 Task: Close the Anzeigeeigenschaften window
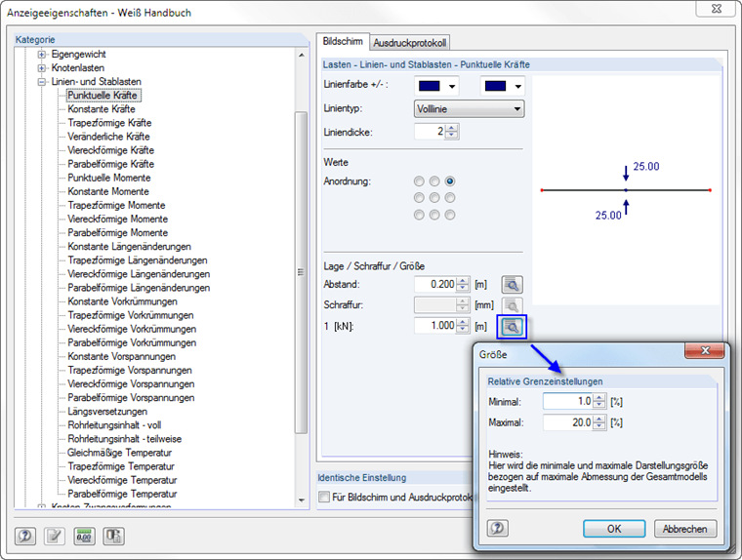pyautogui.click(x=716, y=9)
